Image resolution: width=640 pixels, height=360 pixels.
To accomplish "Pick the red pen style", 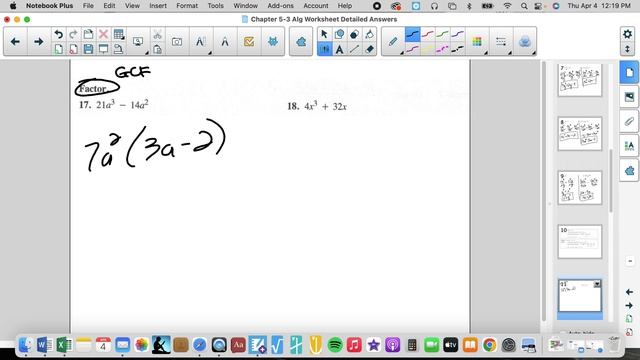I will coord(427,34).
